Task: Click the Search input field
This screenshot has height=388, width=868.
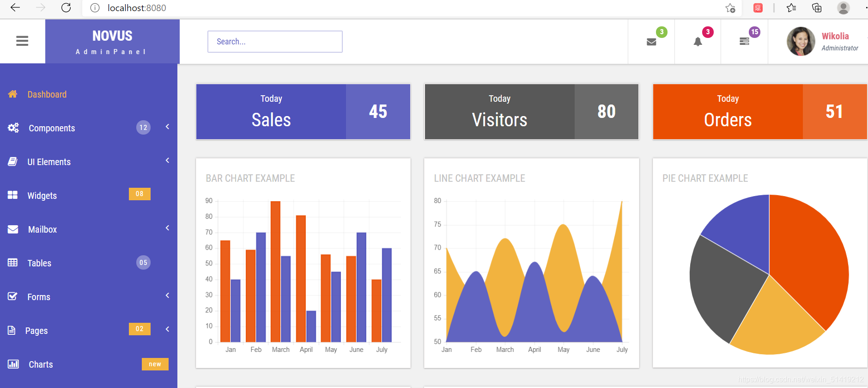Action: [x=275, y=42]
